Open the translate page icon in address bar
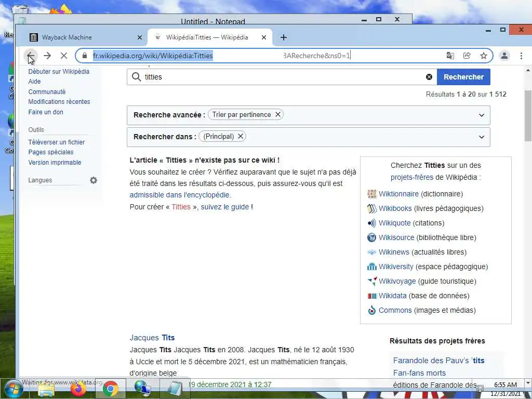Viewport: 532px width, 399px height. tap(450, 56)
